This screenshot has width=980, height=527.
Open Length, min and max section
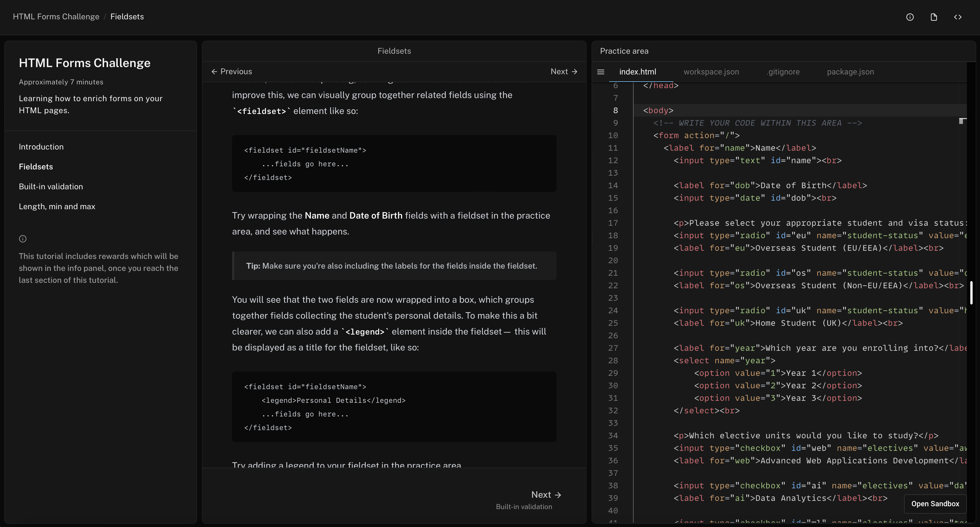pos(57,206)
